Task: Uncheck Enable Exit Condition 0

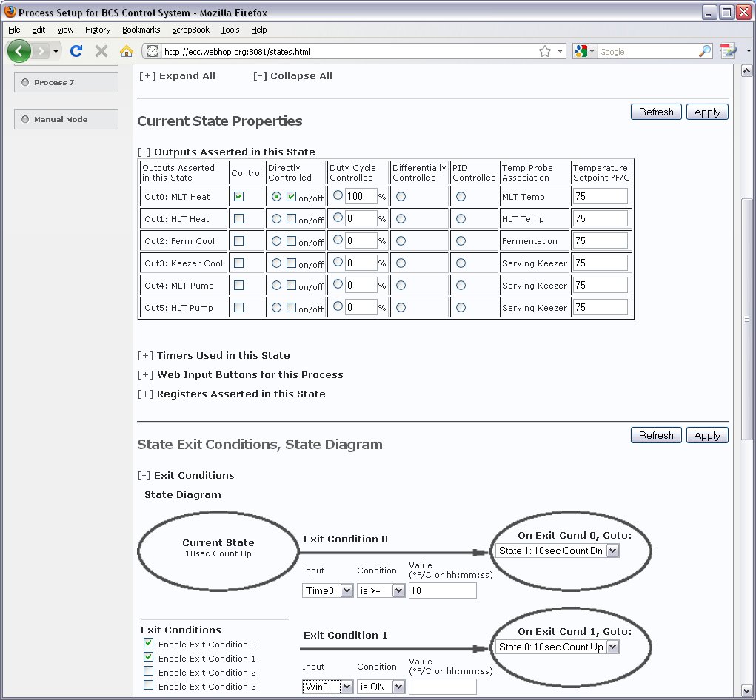Action: click(149, 643)
